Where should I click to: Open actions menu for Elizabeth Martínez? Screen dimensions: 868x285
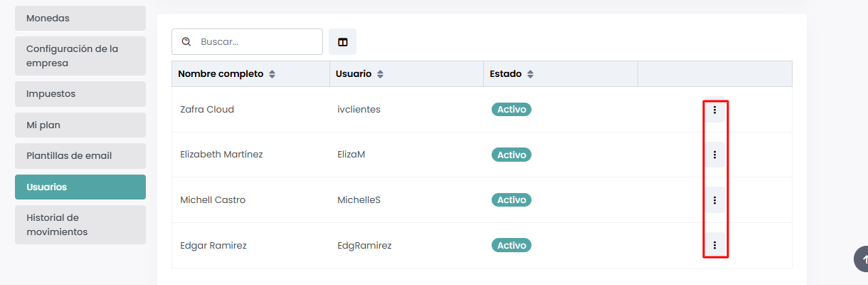[x=714, y=155]
